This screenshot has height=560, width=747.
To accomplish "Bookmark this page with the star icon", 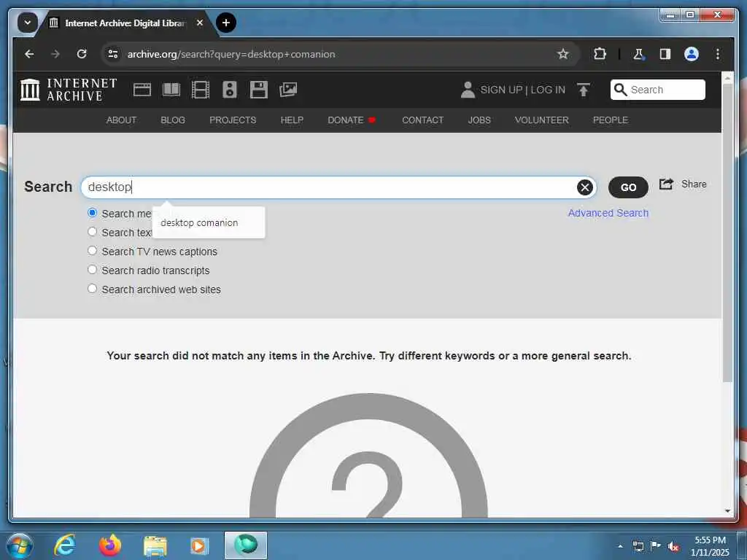I will (x=563, y=54).
